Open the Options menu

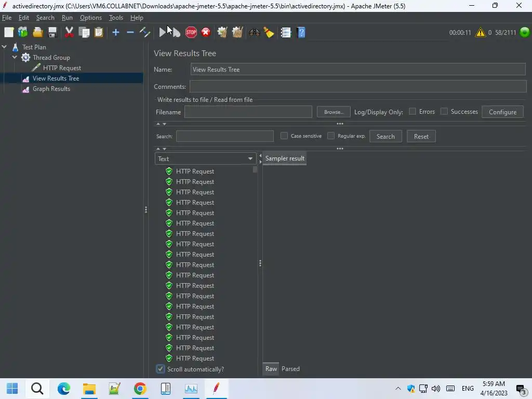90,18
